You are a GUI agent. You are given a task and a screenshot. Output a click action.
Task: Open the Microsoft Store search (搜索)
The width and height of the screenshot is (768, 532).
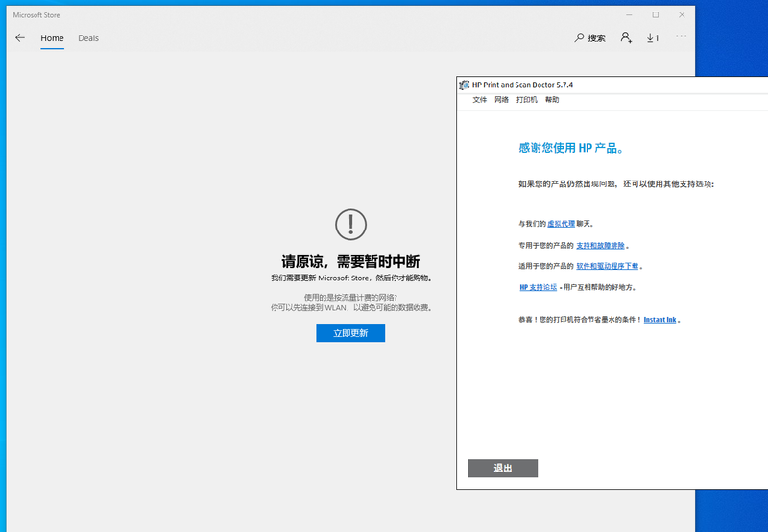(x=589, y=38)
